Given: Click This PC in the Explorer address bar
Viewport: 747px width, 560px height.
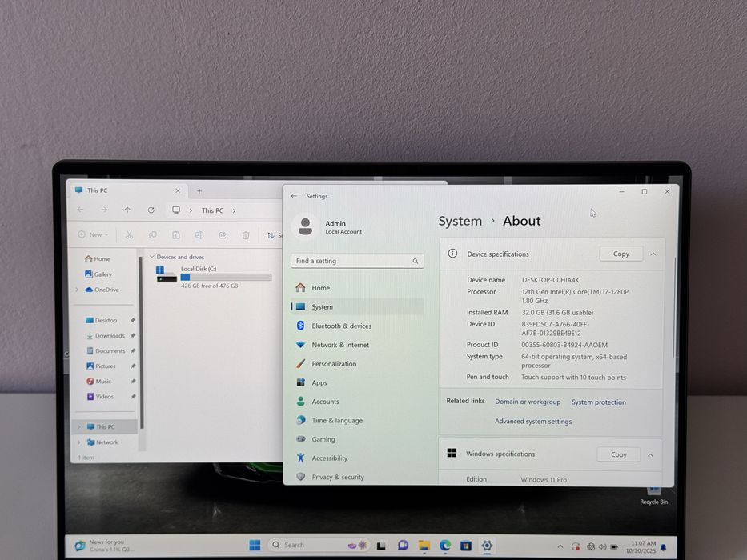Looking at the screenshot, I should 212,210.
